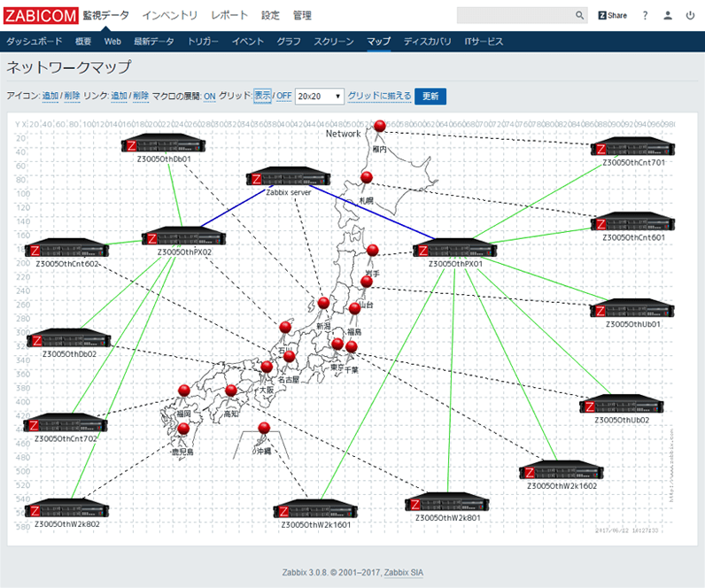
Task: Open the 20x20 grid size dropdown
Action: click(x=320, y=97)
